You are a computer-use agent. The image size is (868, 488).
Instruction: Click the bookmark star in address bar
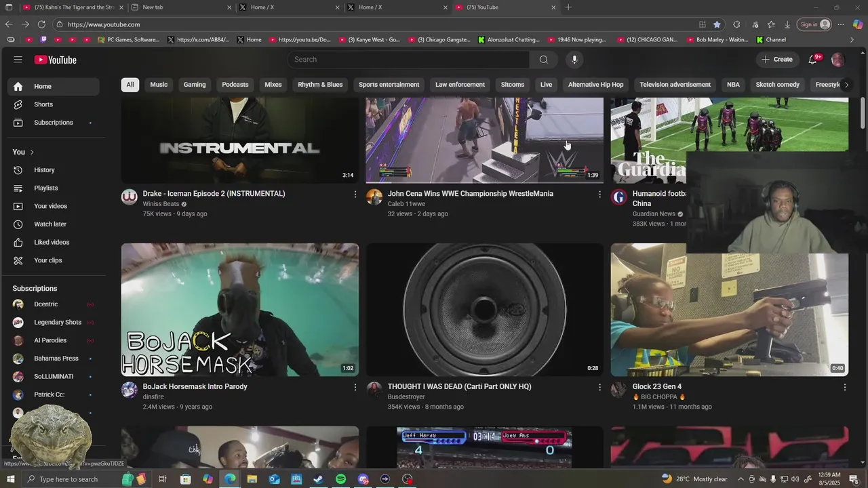pos(717,24)
